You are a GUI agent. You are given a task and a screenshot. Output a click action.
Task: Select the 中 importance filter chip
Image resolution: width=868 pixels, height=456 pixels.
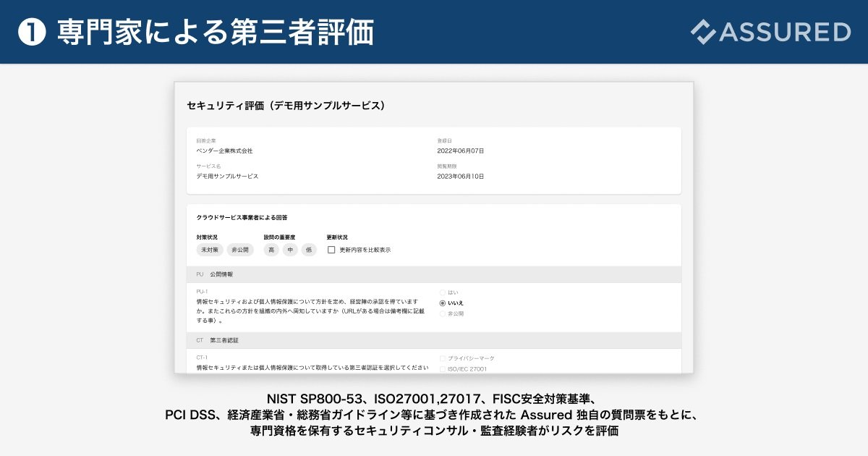[x=290, y=250]
